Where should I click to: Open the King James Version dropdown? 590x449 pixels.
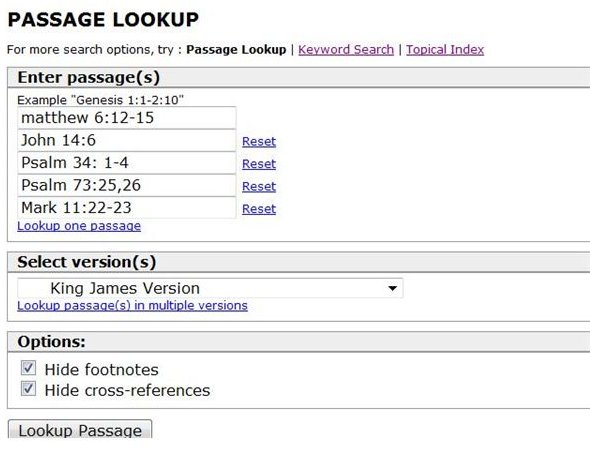point(210,288)
